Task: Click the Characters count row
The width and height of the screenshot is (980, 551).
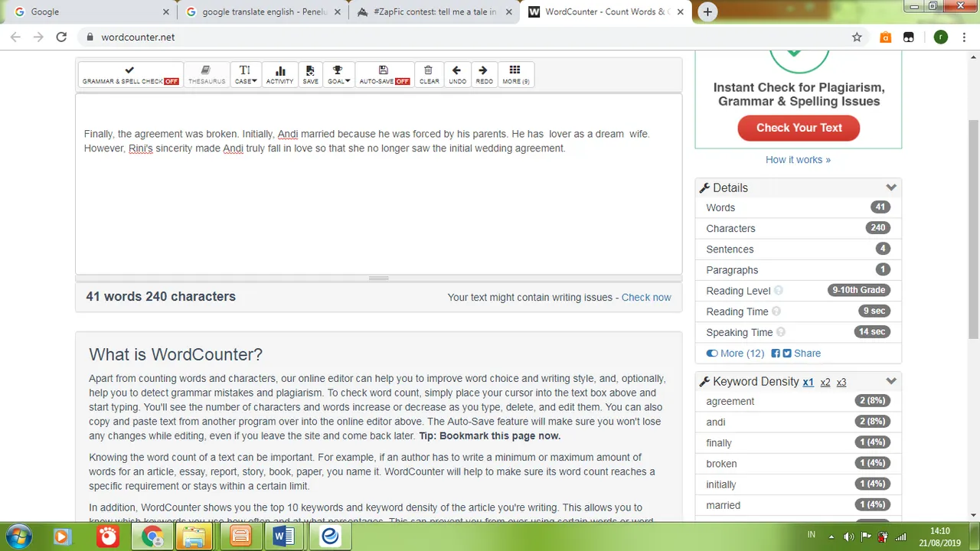Action: [x=798, y=228]
